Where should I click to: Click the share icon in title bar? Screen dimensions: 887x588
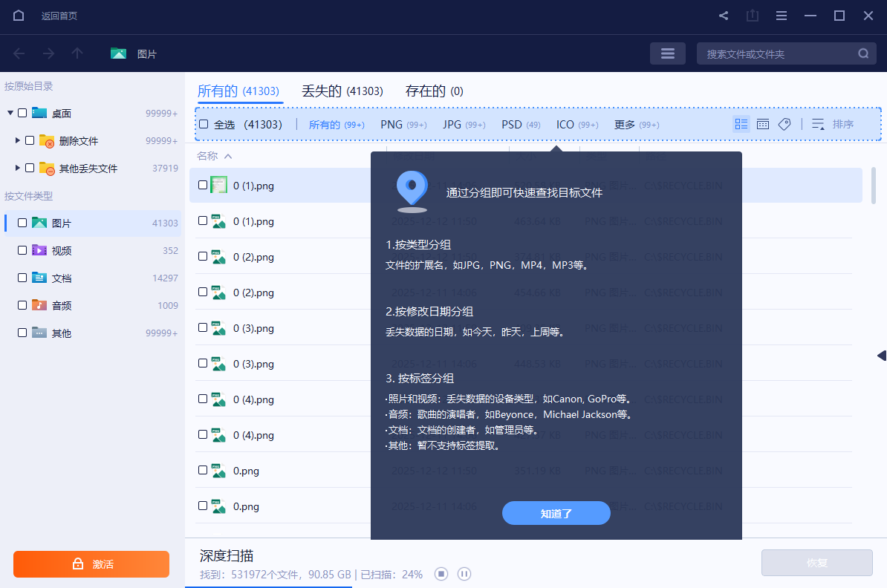(x=721, y=15)
